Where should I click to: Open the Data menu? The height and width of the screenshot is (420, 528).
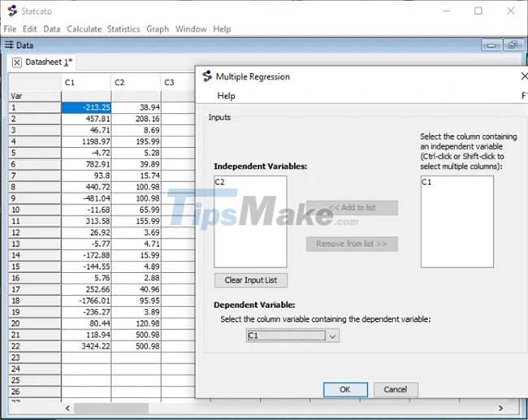51,29
